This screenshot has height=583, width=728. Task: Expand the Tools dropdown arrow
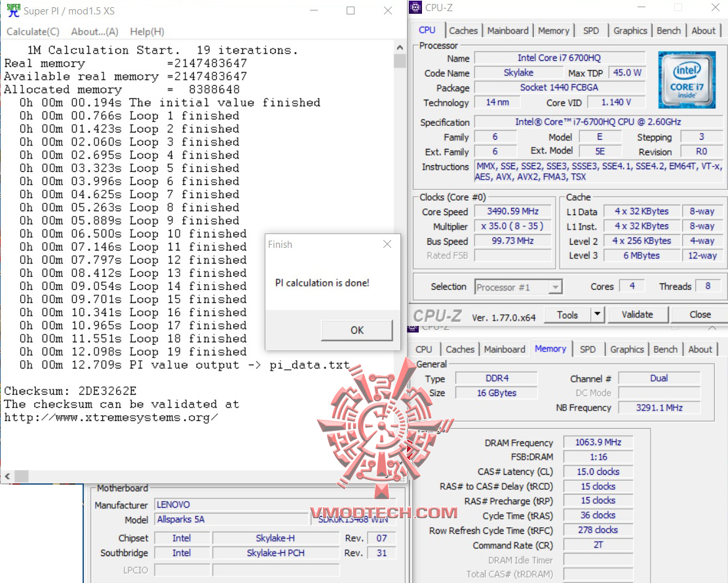[x=598, y=315]
